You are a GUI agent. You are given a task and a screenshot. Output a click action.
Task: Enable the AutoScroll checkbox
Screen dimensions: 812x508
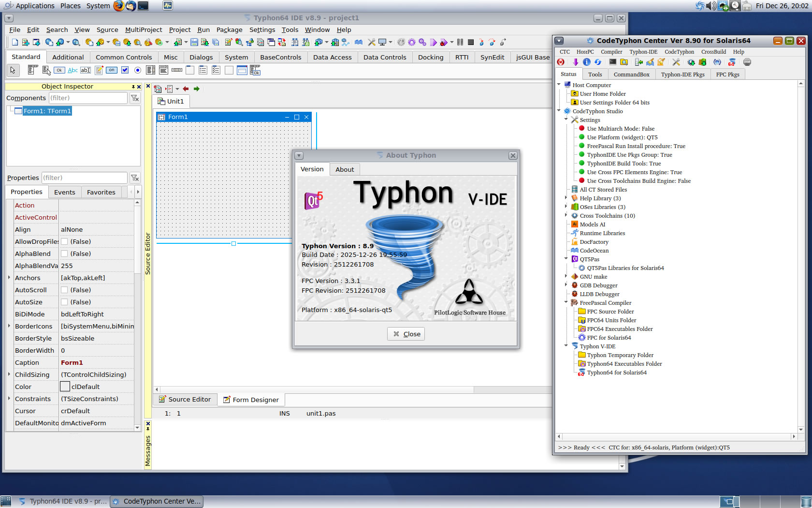click(64, 290)
